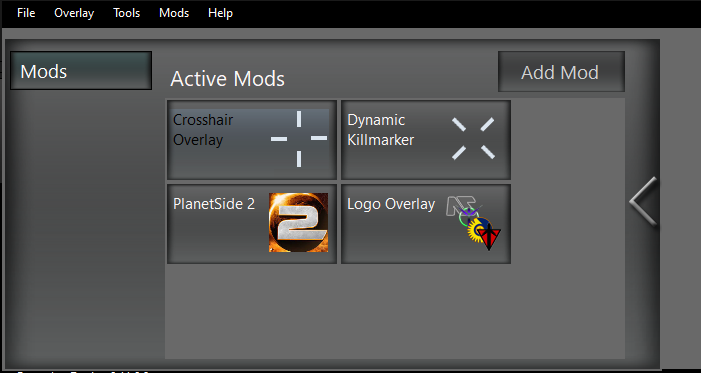Screen dimensions: 701x373
Task: Select the Mods tab in the sidebar
Action: (x=81, y=71)
